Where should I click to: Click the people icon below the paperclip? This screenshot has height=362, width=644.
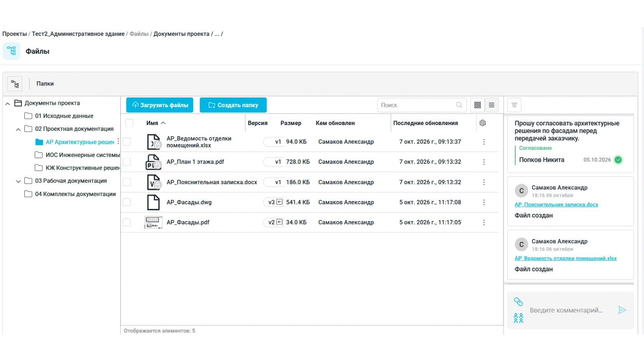tap(519, 318)
